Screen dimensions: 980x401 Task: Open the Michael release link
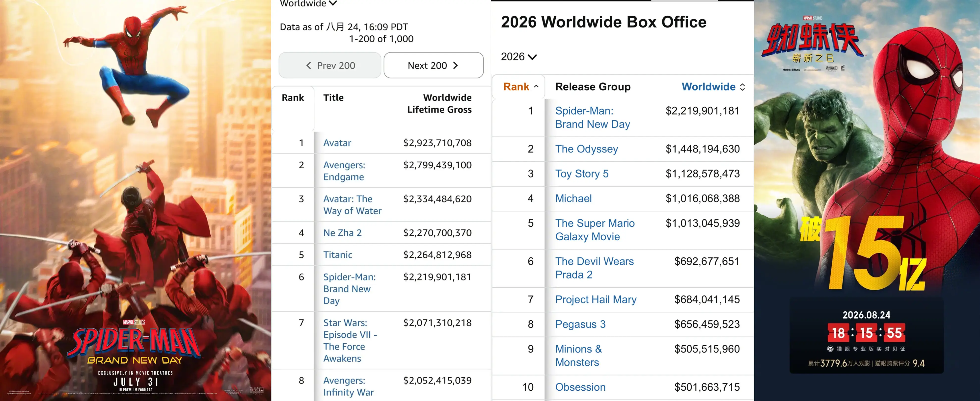pyautogui.click(x=573, y=199)
